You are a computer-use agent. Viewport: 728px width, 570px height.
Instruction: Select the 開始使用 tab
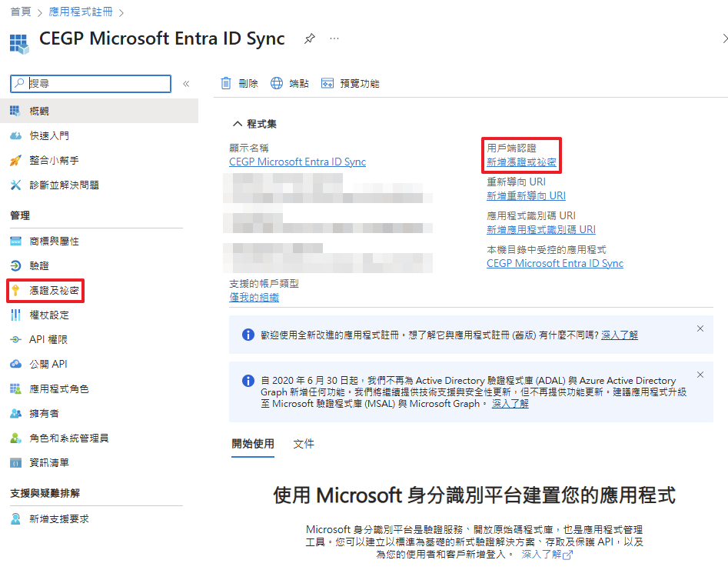pyautogui.click(x=253, y=444)
